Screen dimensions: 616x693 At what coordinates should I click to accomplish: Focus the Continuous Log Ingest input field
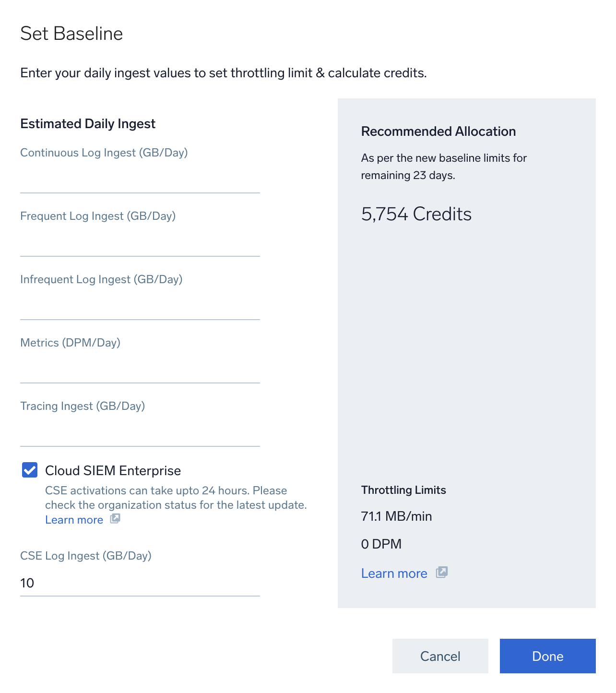140,179
